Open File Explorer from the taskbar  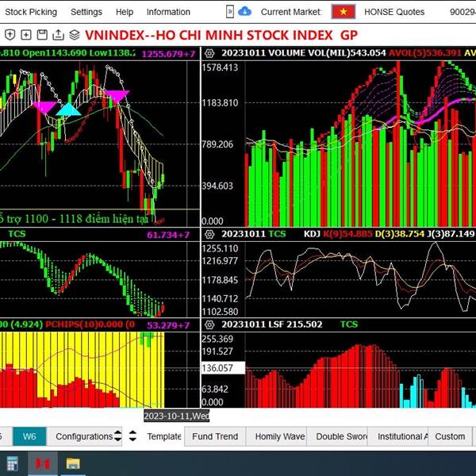[73, 463]
